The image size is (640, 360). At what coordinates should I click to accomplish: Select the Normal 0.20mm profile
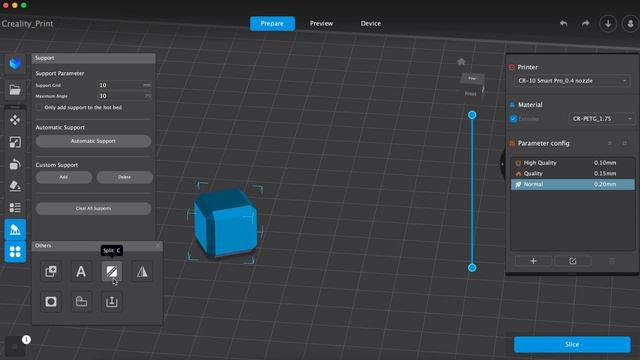click(573, 184)
